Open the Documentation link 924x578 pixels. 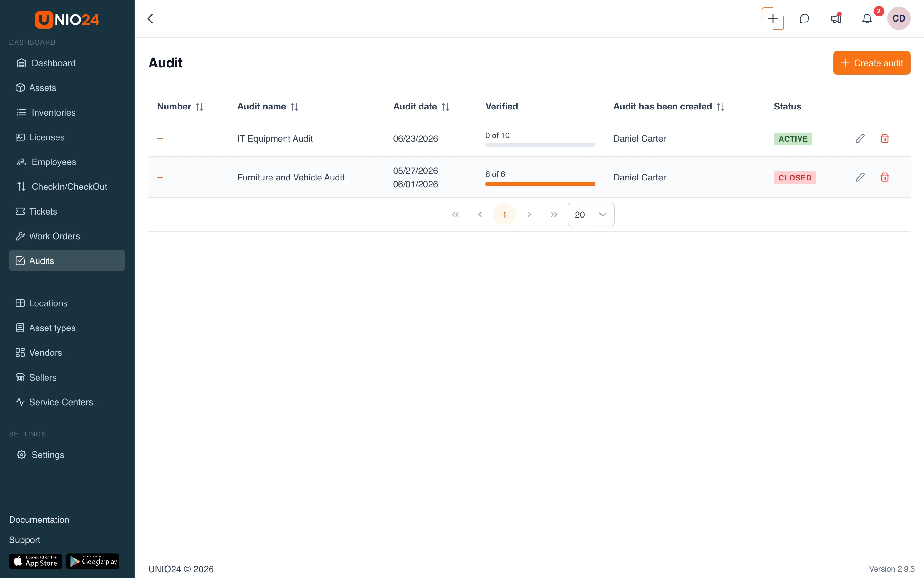(x=39, y=520)
